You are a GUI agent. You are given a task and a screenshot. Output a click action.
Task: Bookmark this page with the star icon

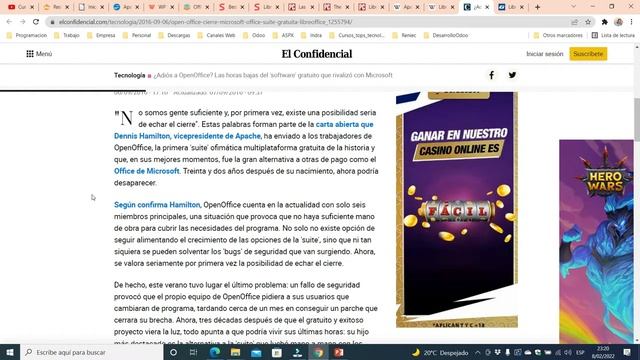click(x=588, y=22)
